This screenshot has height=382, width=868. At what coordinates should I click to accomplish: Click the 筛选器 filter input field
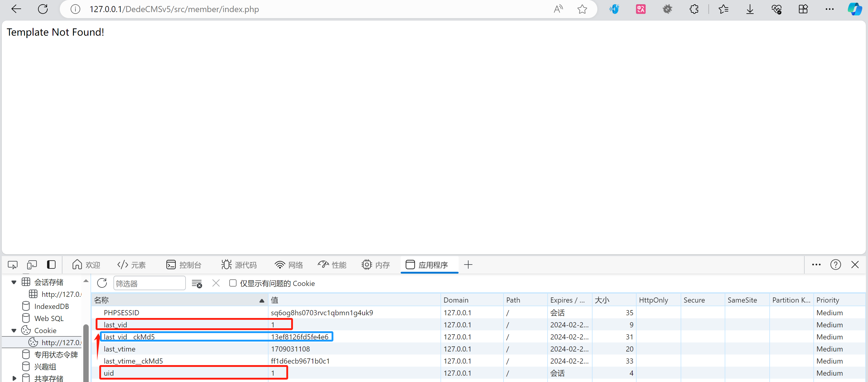point(149,284)
